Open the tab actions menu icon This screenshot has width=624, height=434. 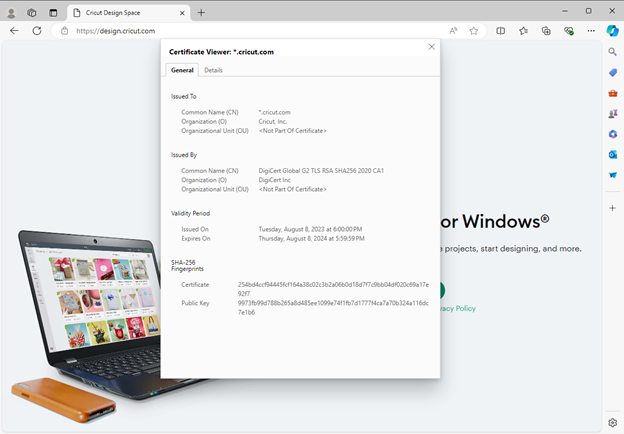53,13
